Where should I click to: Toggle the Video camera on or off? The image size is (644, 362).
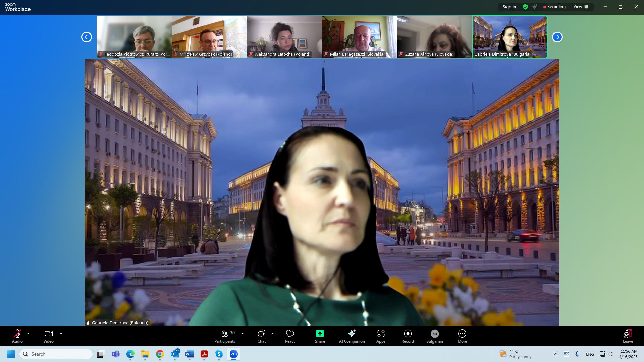tap(48, 336)
